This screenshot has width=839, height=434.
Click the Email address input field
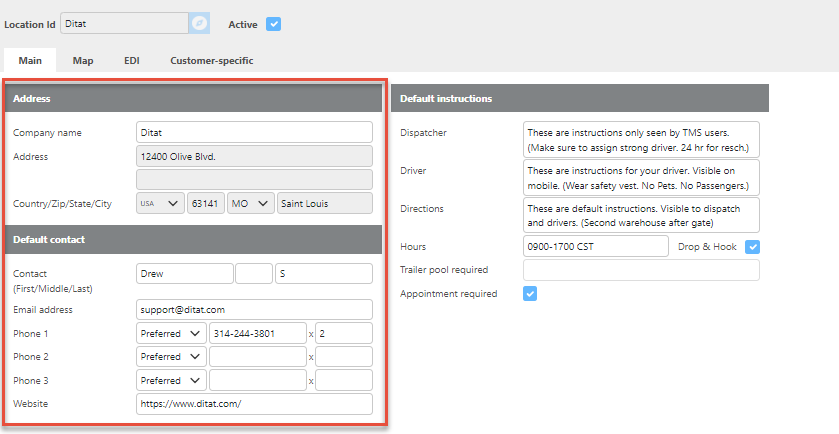click(254, 309)
